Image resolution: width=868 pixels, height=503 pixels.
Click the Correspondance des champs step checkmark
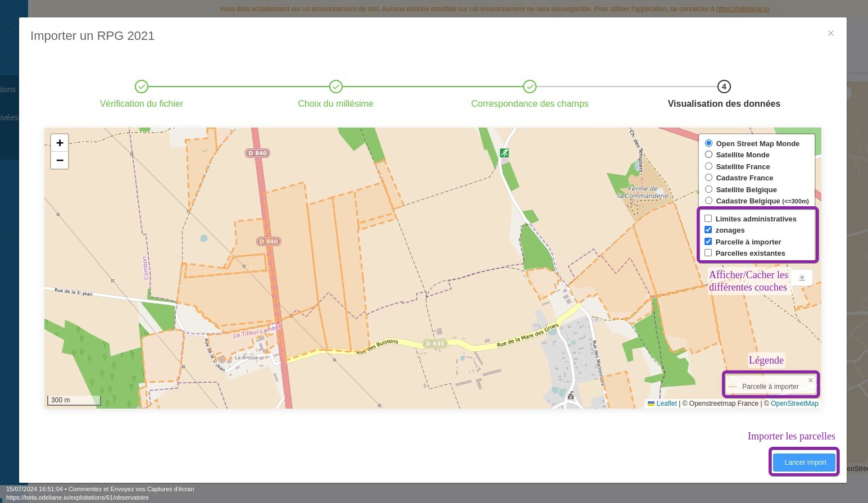tap(530, 87)
